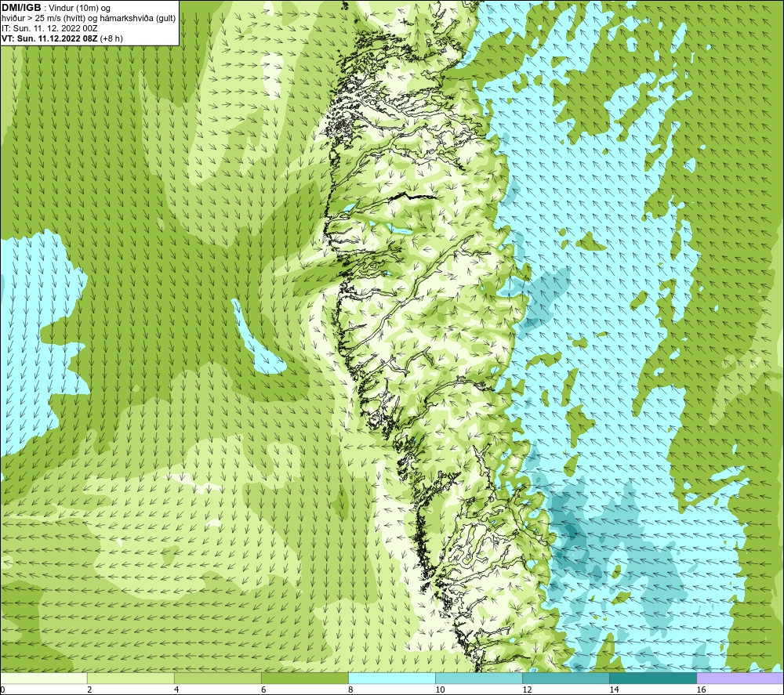
Task: Click the legend label '14'
Action: (x=614, y=690)
